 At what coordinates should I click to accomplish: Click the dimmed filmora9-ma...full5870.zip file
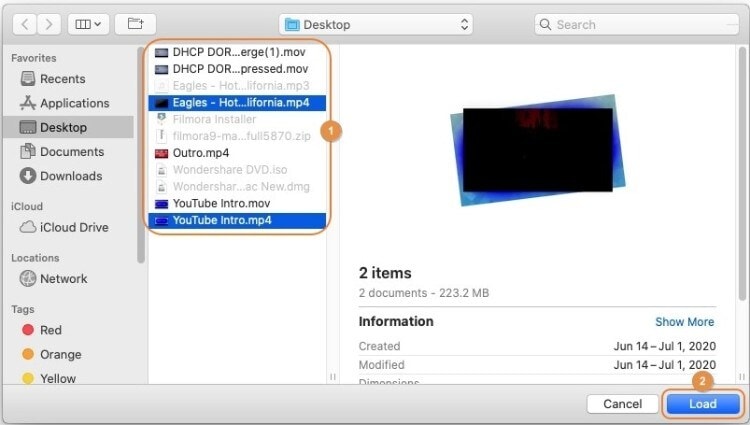[237, 136]
